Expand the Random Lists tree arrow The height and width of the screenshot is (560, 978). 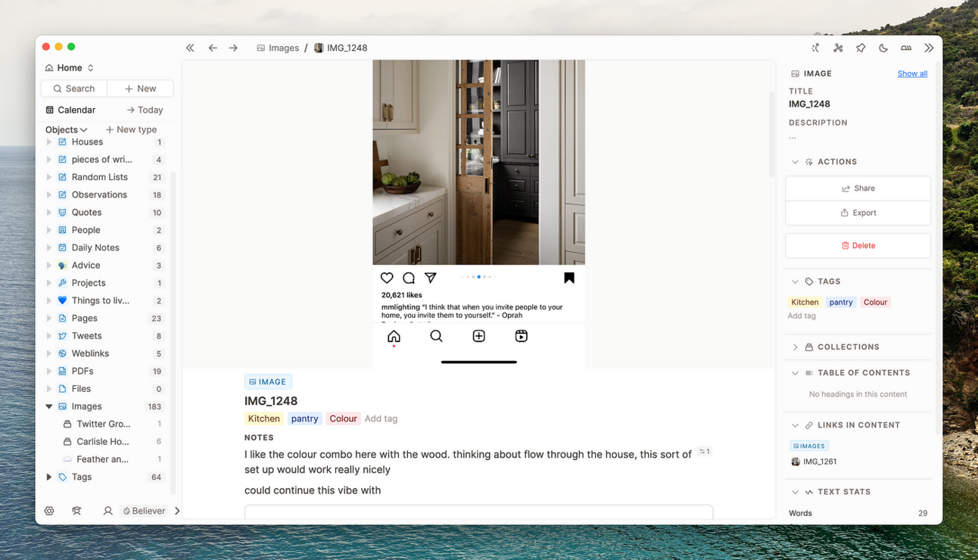click(x=49, y=177)
